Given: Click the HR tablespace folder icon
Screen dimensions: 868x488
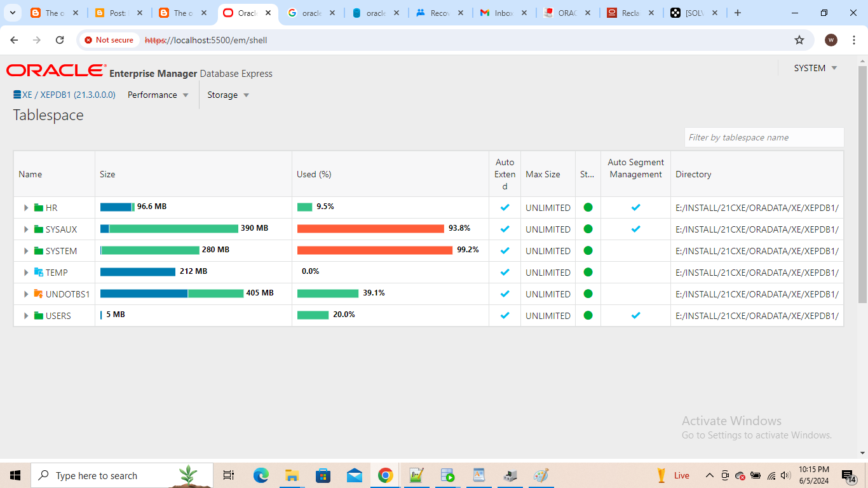Looking at the screenshot, I should (x=39, y=208).
